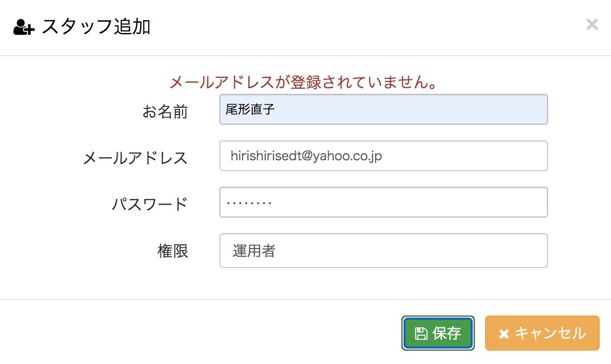This screenshot has height=364, width=611.
Task: Select the 運用者 value text
Action: (x=254, y=251)
